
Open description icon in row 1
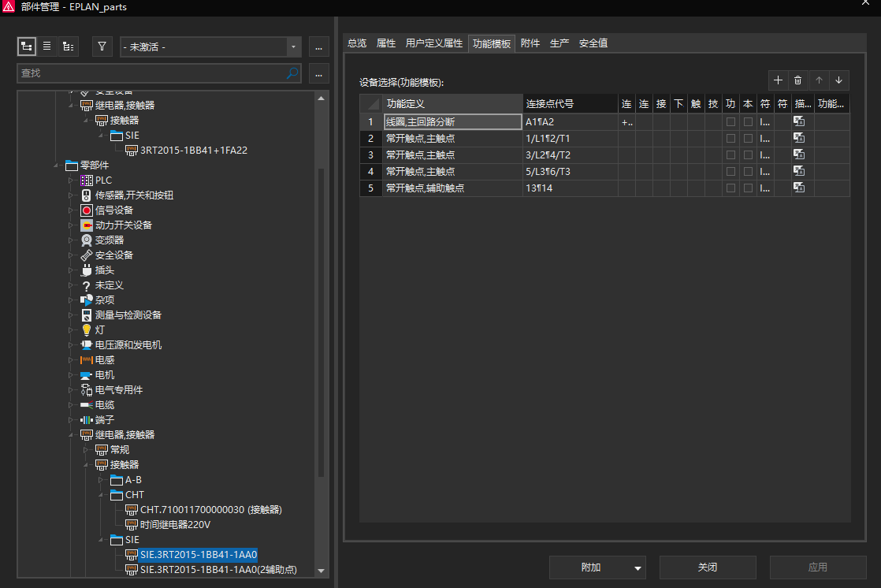point(799,121)
